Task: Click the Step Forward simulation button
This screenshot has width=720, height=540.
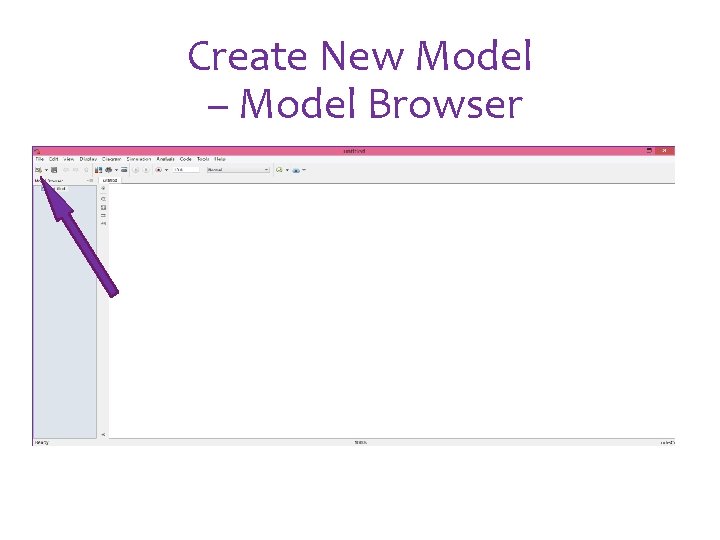Action: [x=146, y=170]
